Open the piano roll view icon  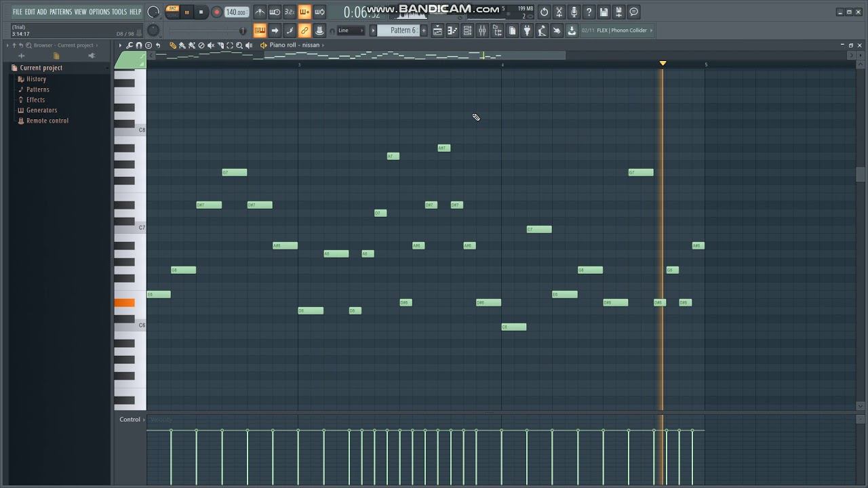pos(452,30)
